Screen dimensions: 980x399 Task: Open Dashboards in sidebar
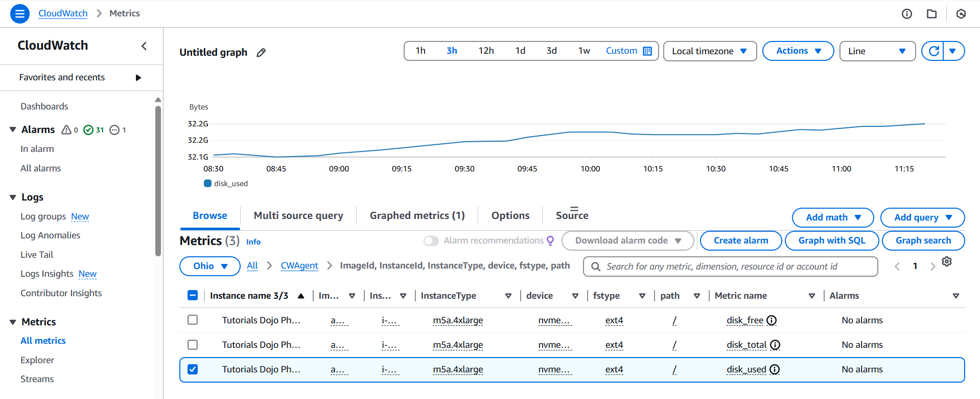coord(44,106)
